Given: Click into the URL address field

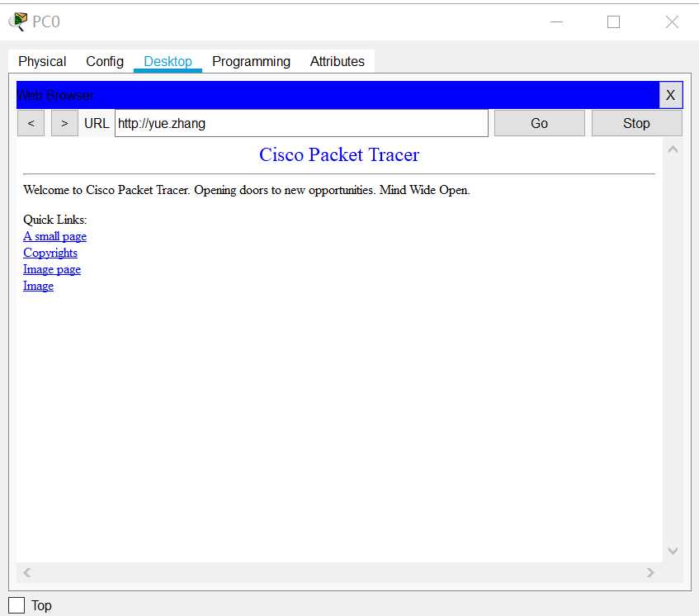Looking at the screenshot, I should click(301, 123).
